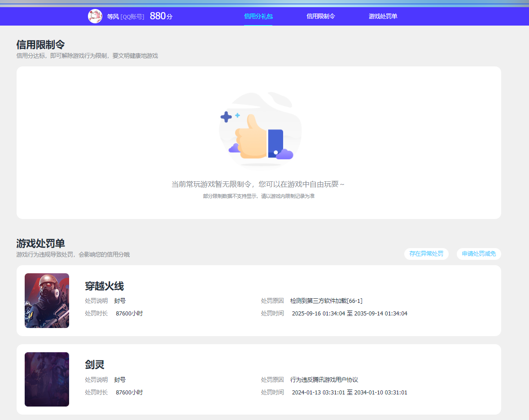Click the [QQ账号] label
529x420 pixels.
click(x=132, y=17)
